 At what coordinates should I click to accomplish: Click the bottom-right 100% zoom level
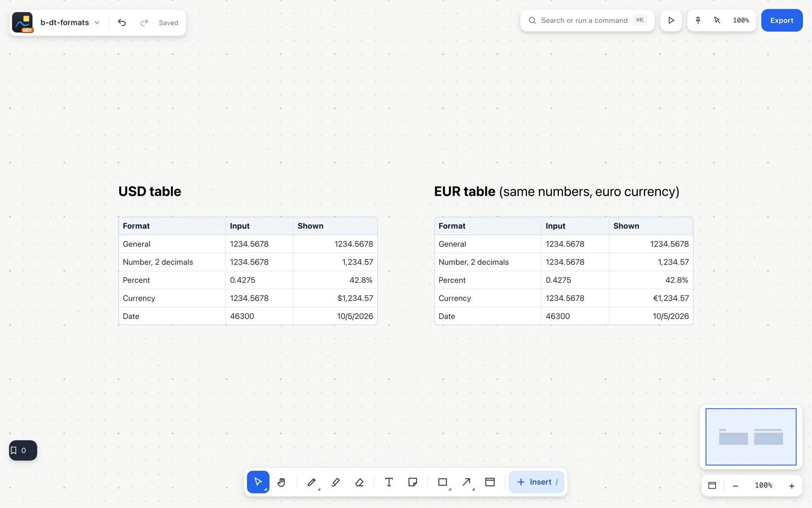coord(763,486)
